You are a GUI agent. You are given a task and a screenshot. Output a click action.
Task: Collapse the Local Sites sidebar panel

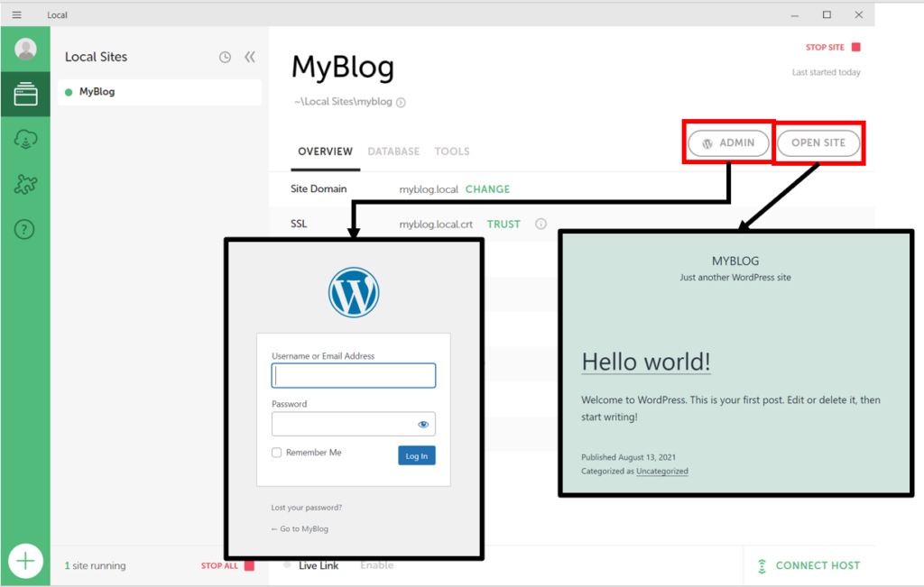point(250,57)
